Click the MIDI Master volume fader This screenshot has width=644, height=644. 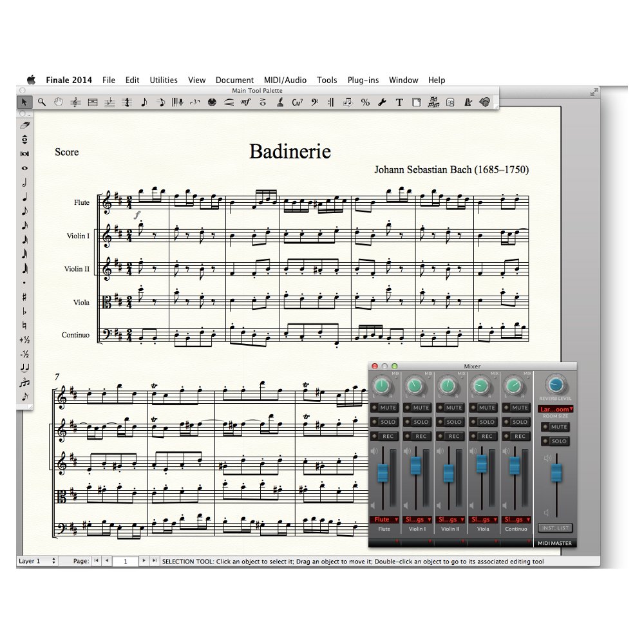(x=556, y=472)
